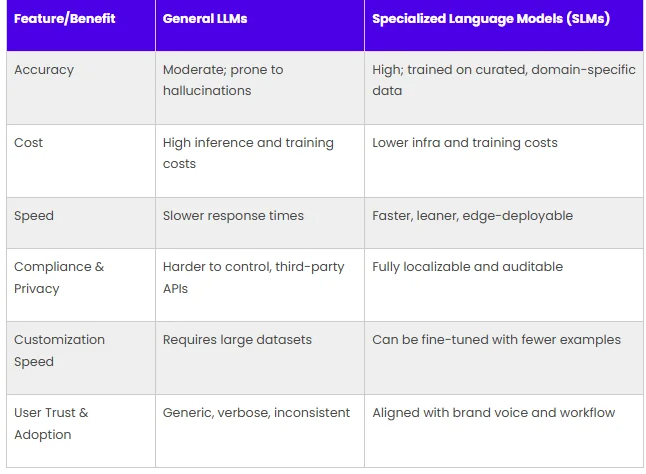This screenshot has width=646, height=474.
Task: Click 'High; trained on curated, domain-specific data'
Action: [503, 80]
